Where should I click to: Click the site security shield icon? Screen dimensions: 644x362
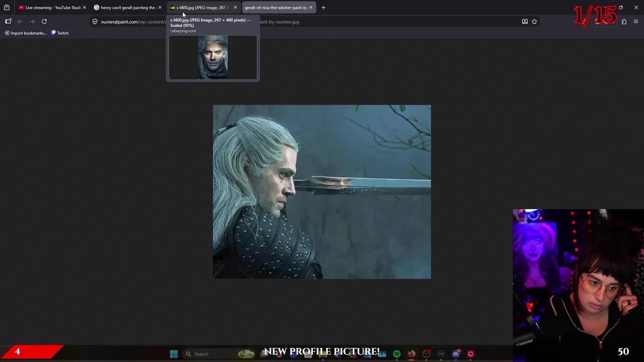pos(95,22)
